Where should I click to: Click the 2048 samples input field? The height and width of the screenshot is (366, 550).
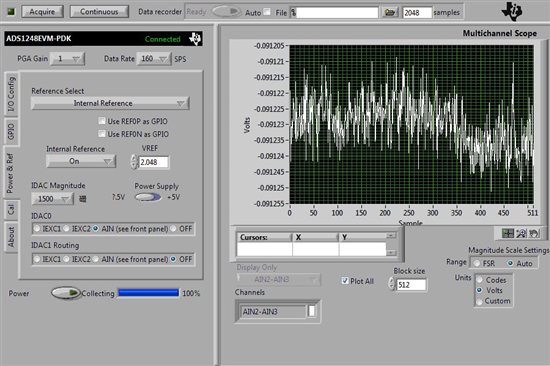point(417,13)
